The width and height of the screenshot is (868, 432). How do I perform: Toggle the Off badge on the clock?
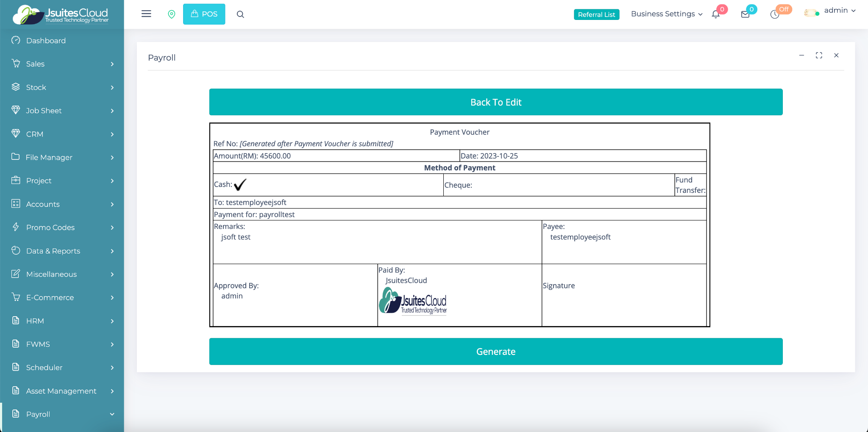[x=784, y=9]
